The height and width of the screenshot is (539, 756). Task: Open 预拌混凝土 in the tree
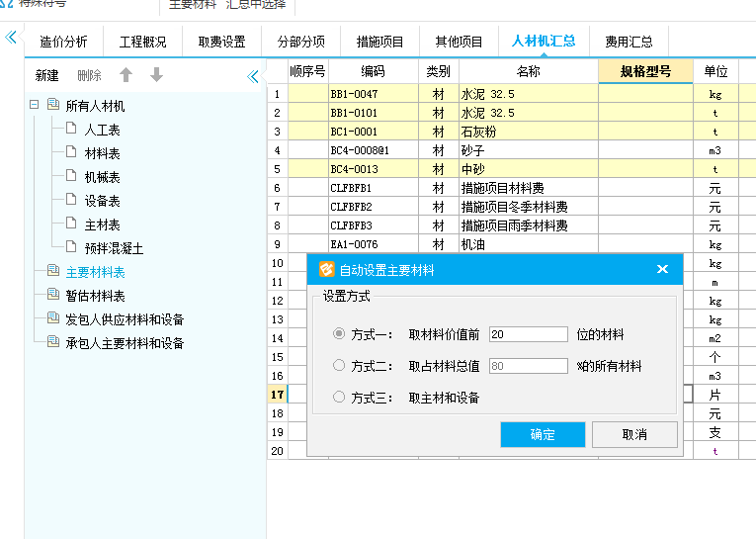[115, 248]
